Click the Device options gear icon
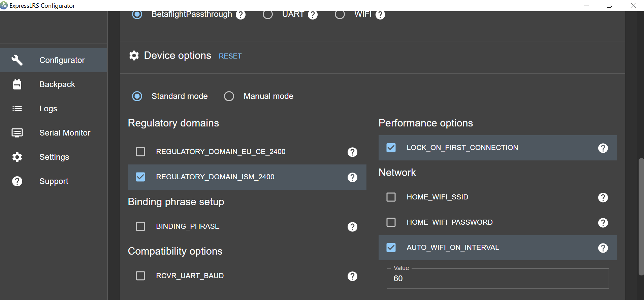This screenshot has width=644, height=300. (134, 55)
